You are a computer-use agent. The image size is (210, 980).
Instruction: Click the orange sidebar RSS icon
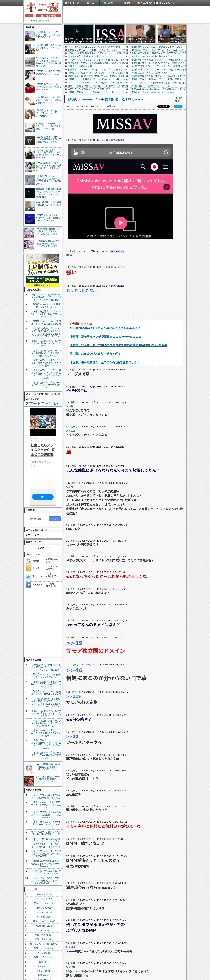[x=28, y=568]
